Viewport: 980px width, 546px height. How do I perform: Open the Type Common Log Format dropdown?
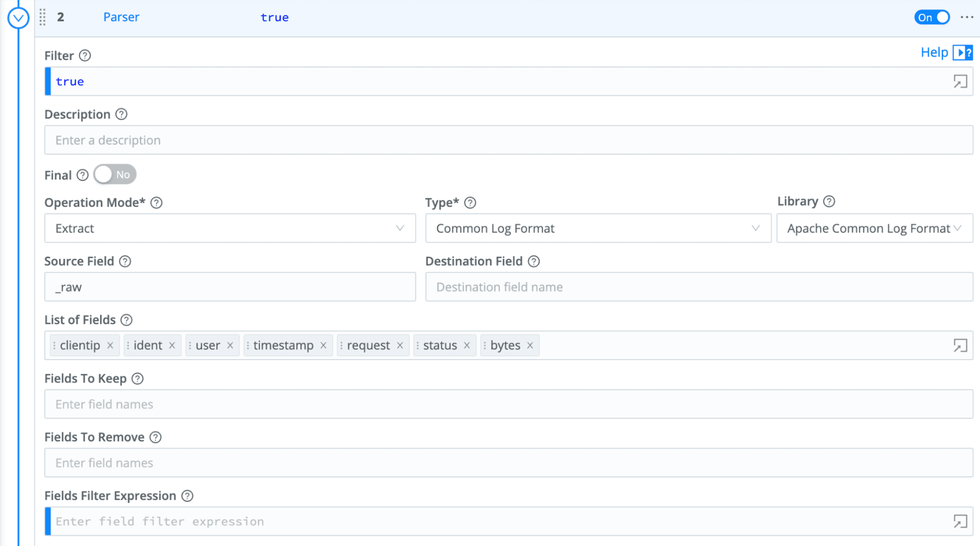tap(598, 228)
